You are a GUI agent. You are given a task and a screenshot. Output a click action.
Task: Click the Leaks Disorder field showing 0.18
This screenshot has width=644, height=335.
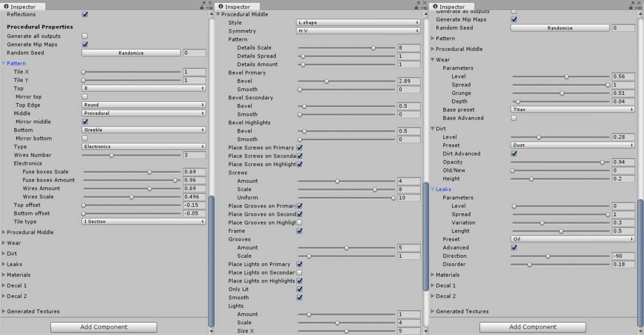pyautogui.click(x=624, y=264)
